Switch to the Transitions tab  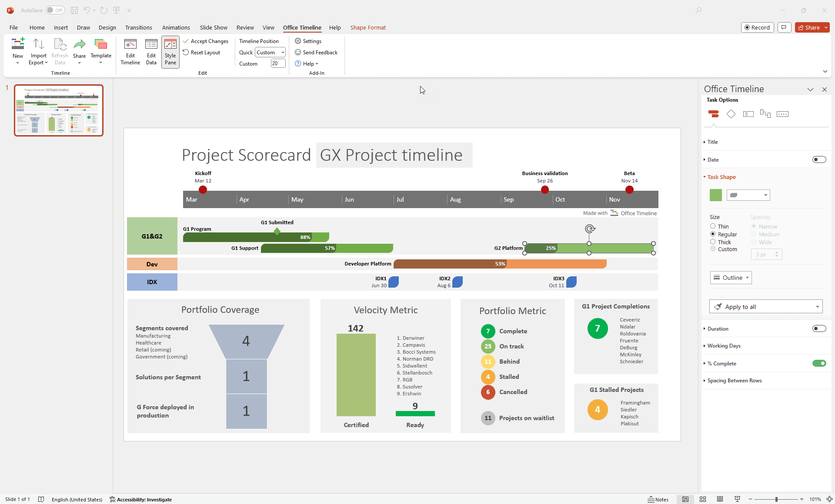click(139, 27)
